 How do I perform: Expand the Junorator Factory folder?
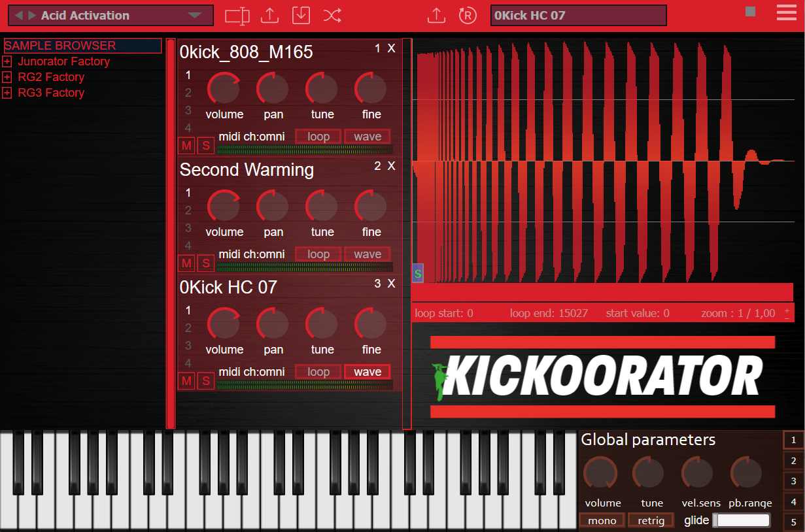tap(7, 61)
